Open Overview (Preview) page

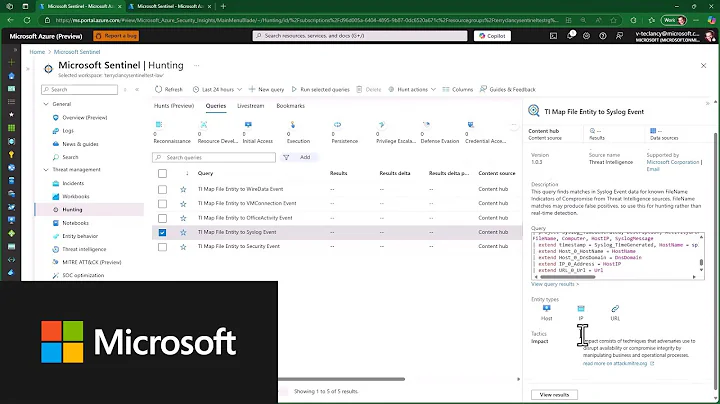click(85, 118)
